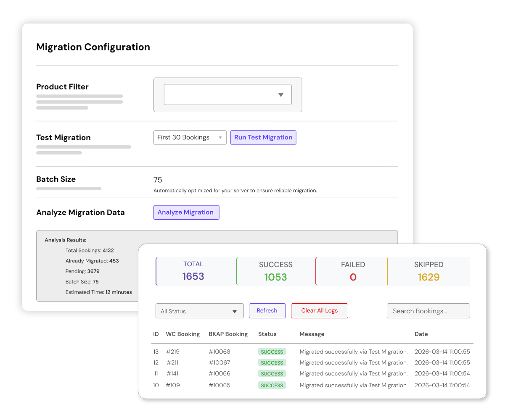The image size is (513, 420).
Task: Click BKAP booking #10067
Action: [x=219, y=362]
